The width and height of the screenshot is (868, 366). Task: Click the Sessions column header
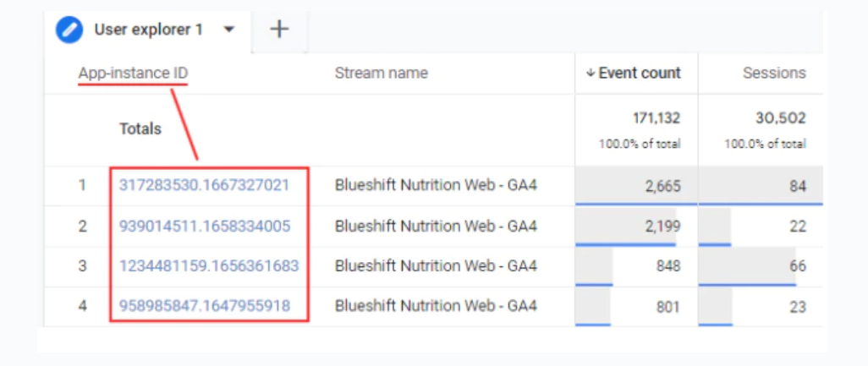pyautogui.click(x=774, y=73)
